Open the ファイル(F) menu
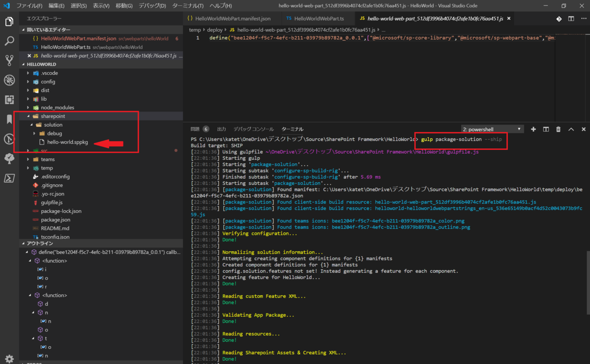Screen dimensions: 590x364 point(29,6)
